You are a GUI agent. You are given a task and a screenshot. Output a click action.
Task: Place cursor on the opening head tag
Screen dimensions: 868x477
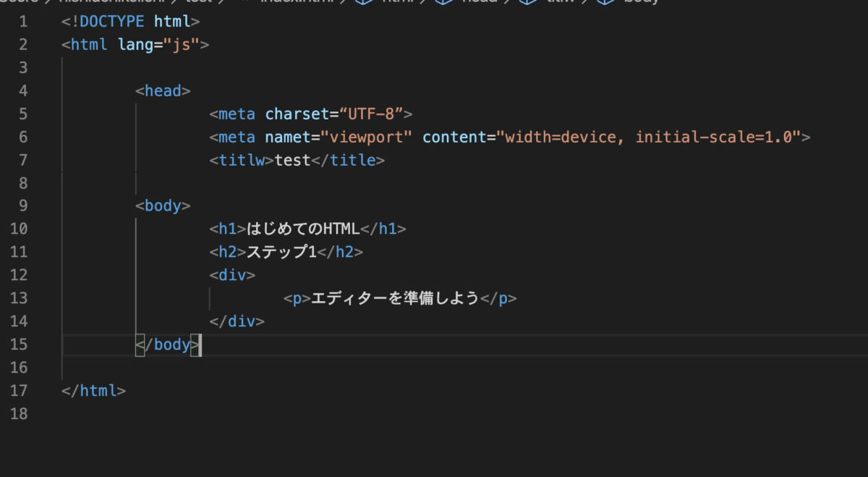coord(163,91)
